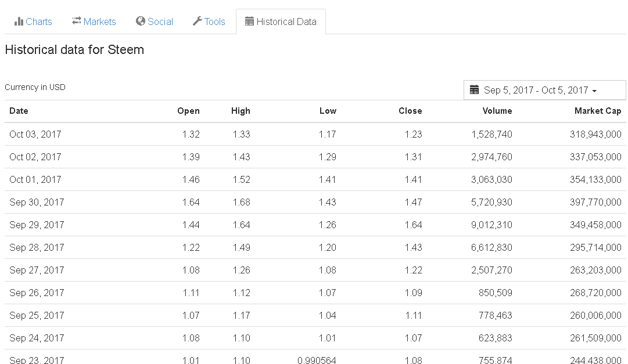628x364 pixels.
Task: Switch to the Markets tab
Action: tap(94, 21)
